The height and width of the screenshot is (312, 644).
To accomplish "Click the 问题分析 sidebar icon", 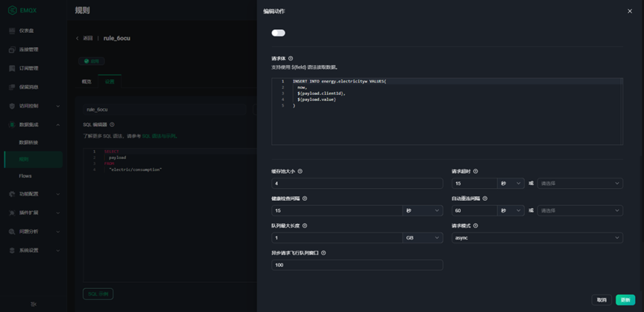I will (13, 231).
